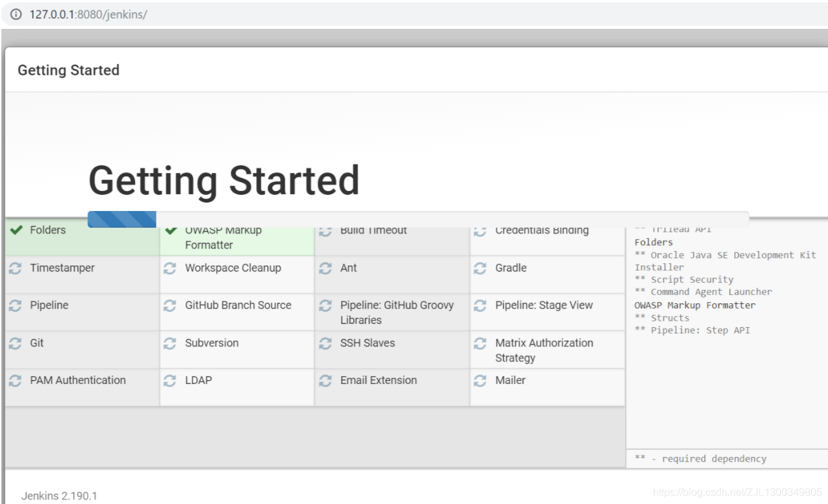Select the SSH Slaves plugin label
The width and height of the screenshot is (828, 504).
(x=367, y=343)
